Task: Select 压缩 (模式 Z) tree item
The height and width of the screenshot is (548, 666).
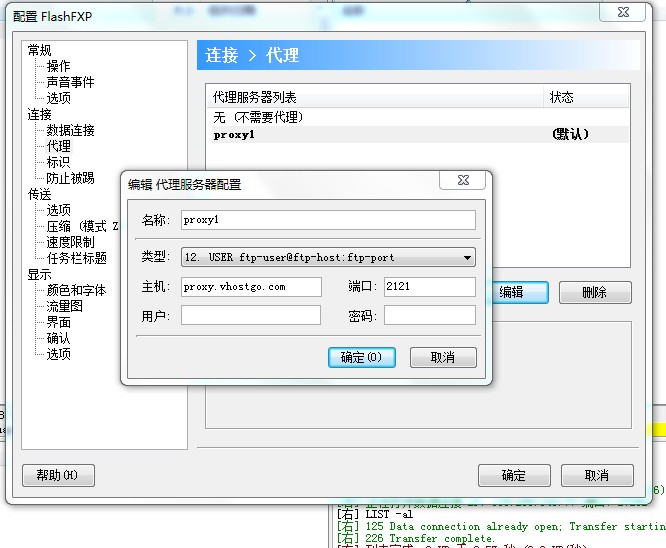Action: pyautogui.click(x=82, y=226)
